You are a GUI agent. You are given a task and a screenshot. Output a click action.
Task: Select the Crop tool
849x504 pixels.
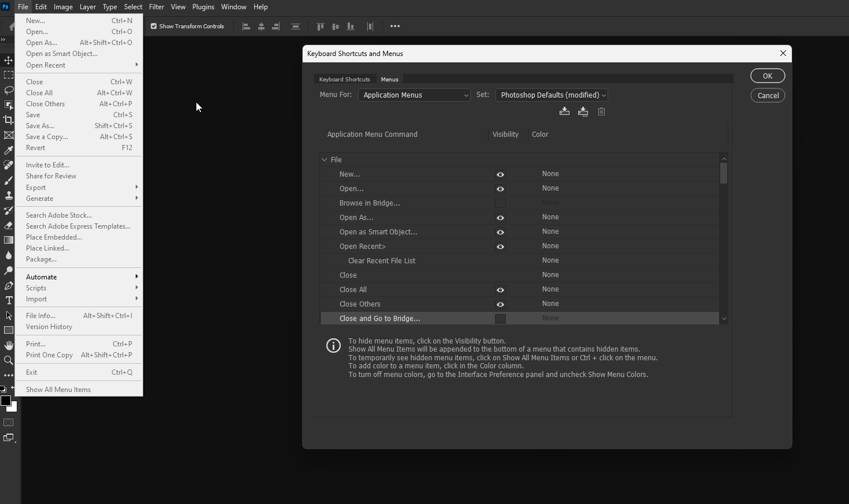click(8, 120)
